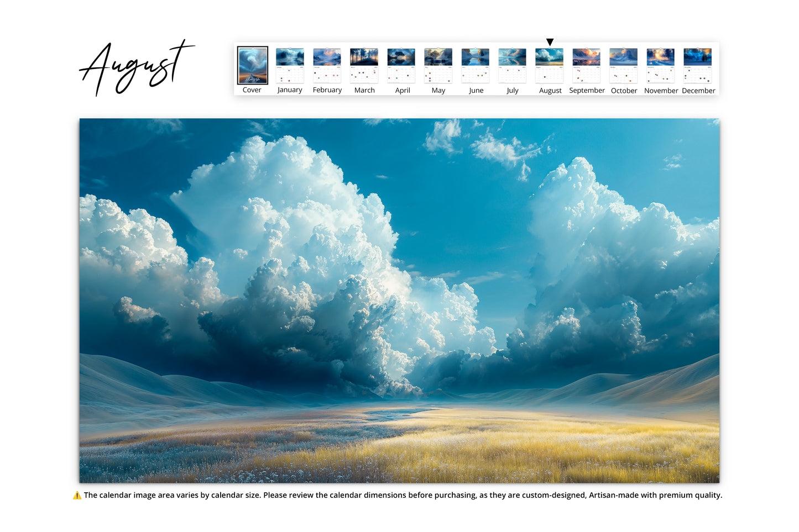
Task: Click the calendar image area disclaimer text
Action: pos(403,496)
